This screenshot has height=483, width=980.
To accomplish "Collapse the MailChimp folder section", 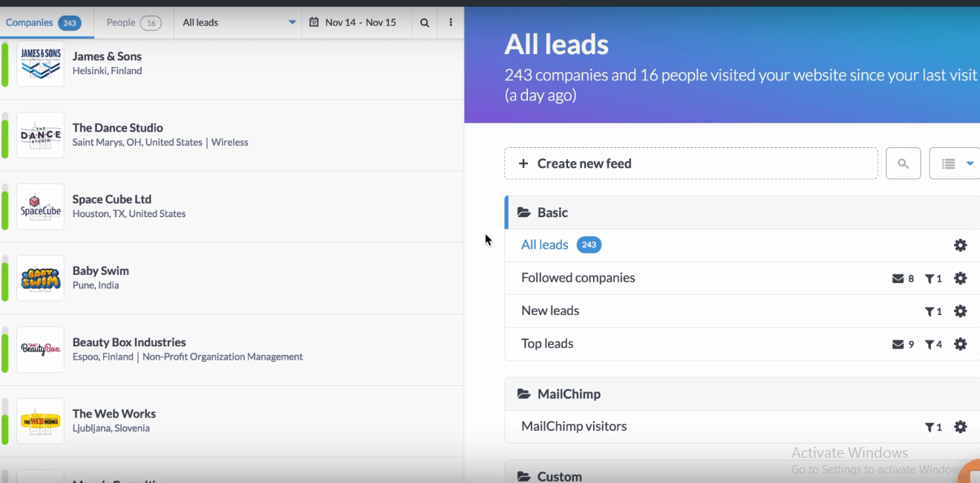I will pyautogui.click(x=569, y=394).
